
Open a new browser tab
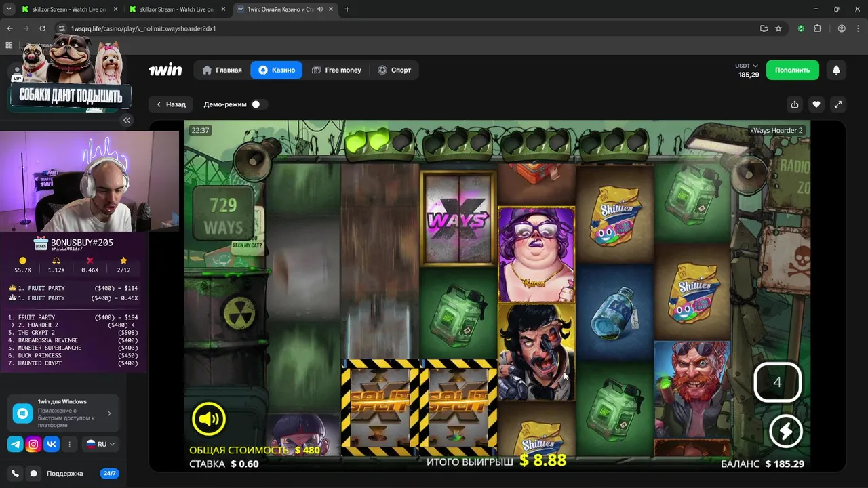[x=347, y=9]
